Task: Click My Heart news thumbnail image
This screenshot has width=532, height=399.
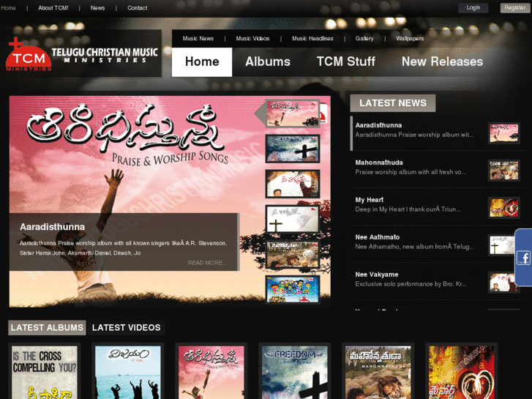Action: click(x=504, y=208)
